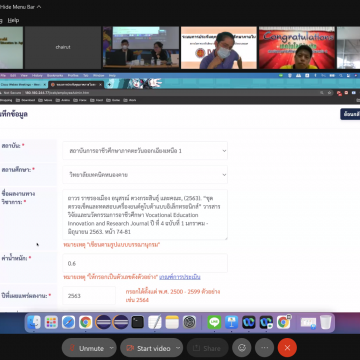Click the Finder icon in the dock
This screenshot has width=360, height=360.
pos(34,322)
